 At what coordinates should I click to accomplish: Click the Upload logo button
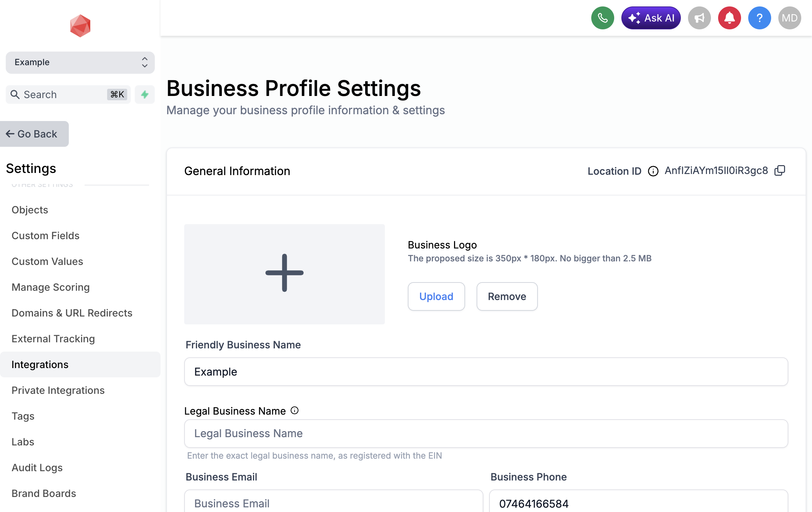(436, 296)
